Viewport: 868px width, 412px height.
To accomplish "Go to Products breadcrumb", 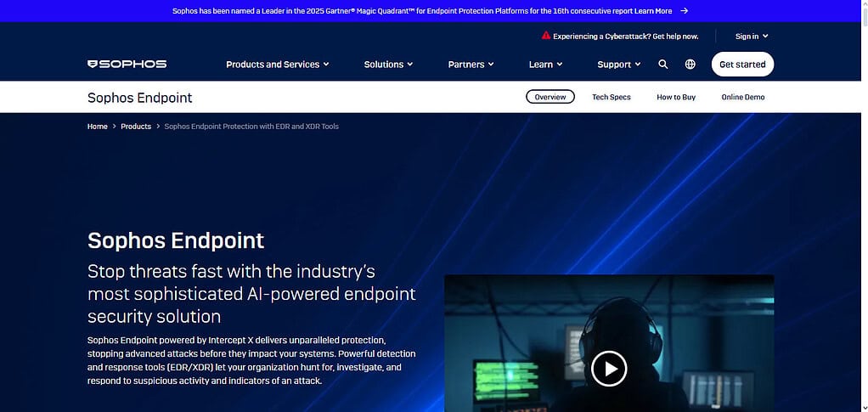I will pos(136,127).
